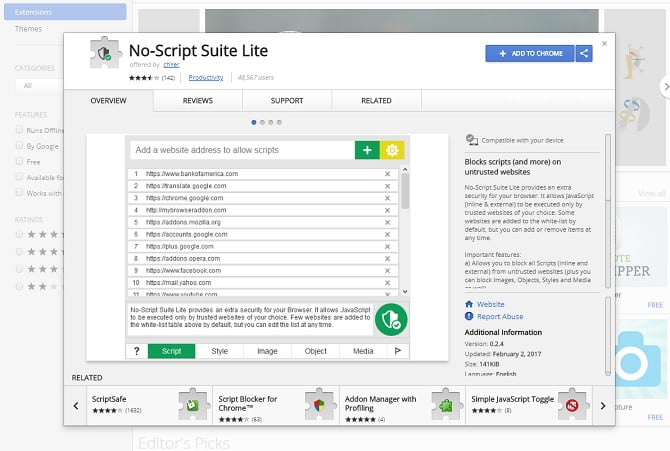Open the Productivity category link
This screenshot has height=451, width=670.
pos(206,77)
